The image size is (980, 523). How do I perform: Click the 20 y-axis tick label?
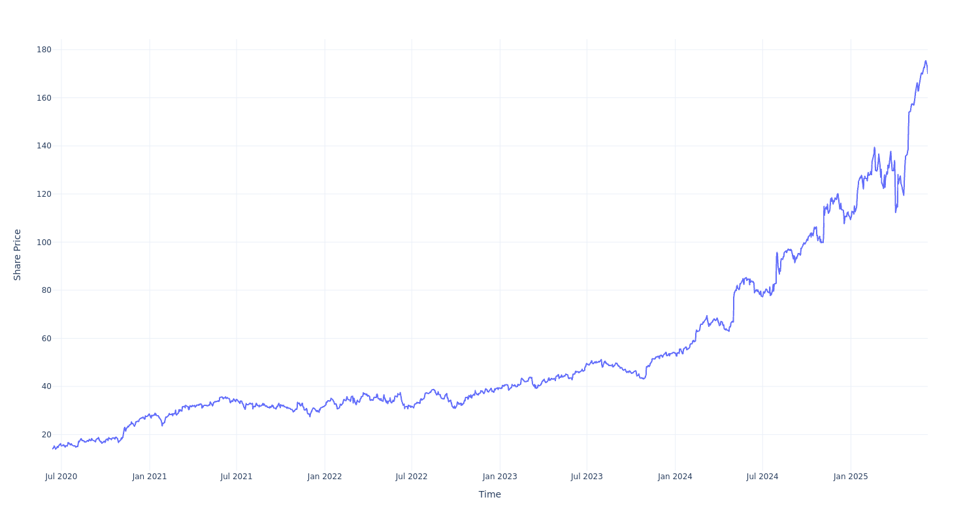(x=46, y=435)
